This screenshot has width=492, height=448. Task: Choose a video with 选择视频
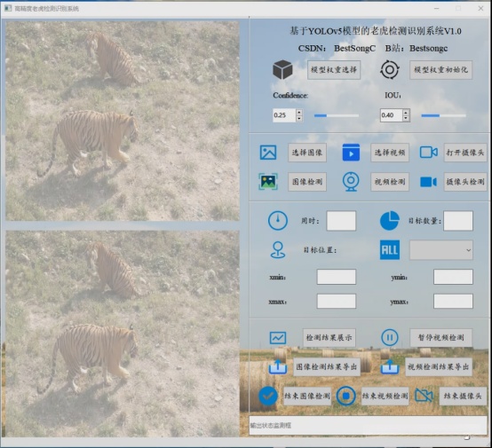pos(390,153)
